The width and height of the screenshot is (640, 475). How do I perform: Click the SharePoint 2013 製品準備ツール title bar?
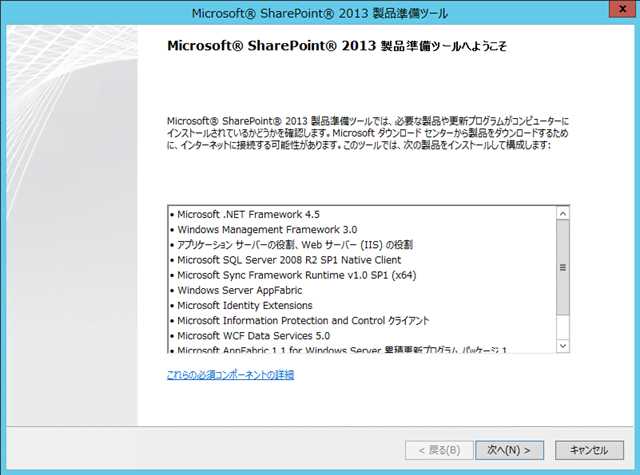319,12
